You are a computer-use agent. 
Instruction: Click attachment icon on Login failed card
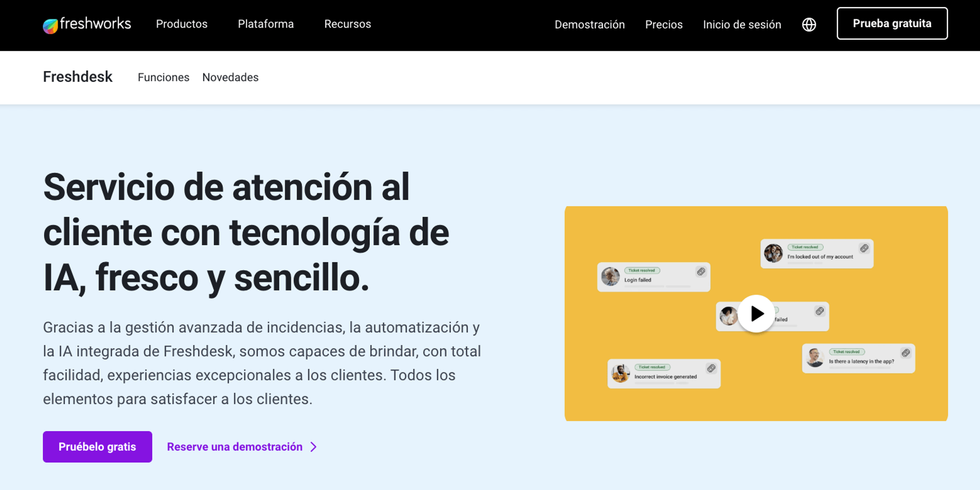701,271
